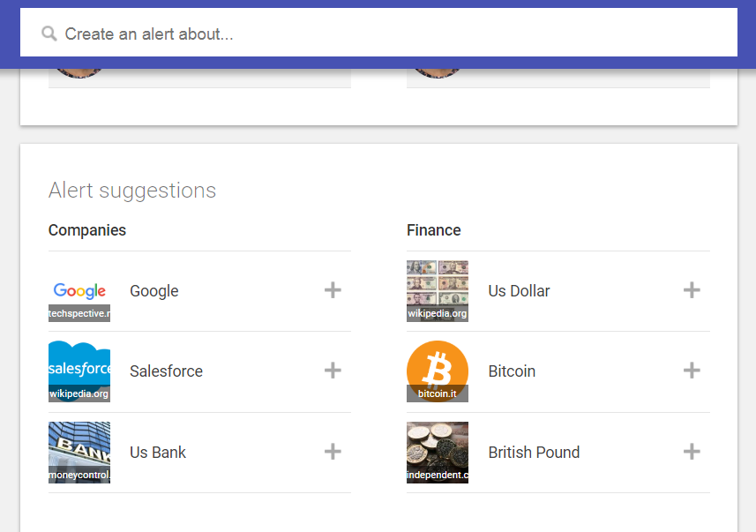The width and height of the screenshot is (756, 532).
Task: Select the Us Dollar suggestion label
Action: coord(519,291)
